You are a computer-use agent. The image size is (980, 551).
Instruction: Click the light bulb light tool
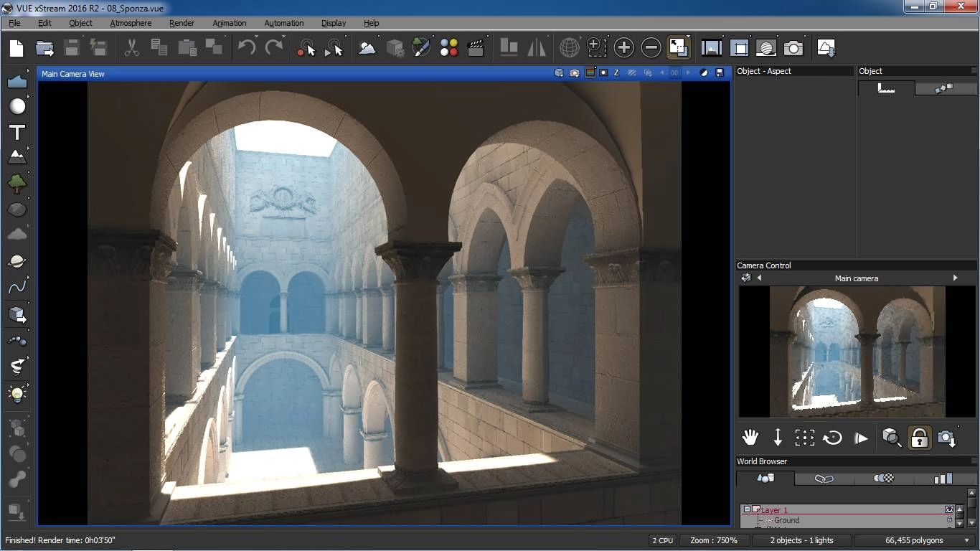[17, 393]
